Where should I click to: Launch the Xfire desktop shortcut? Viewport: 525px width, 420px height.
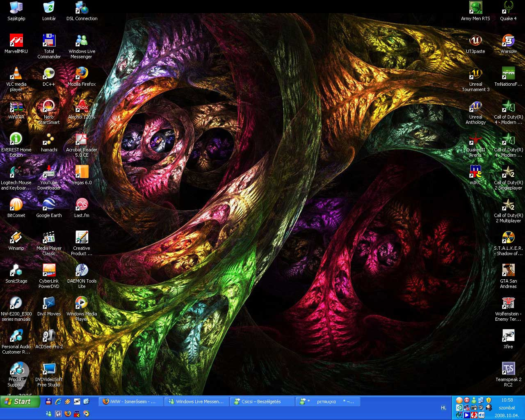point(509,339)
